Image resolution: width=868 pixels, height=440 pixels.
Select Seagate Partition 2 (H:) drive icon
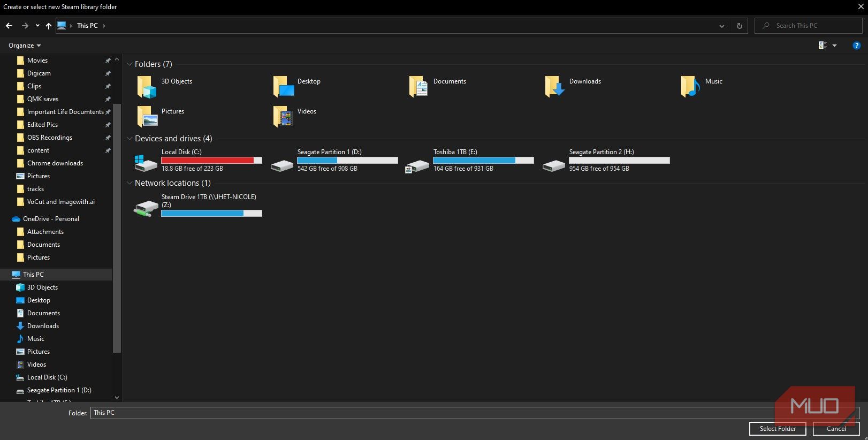tap(554, 165)
